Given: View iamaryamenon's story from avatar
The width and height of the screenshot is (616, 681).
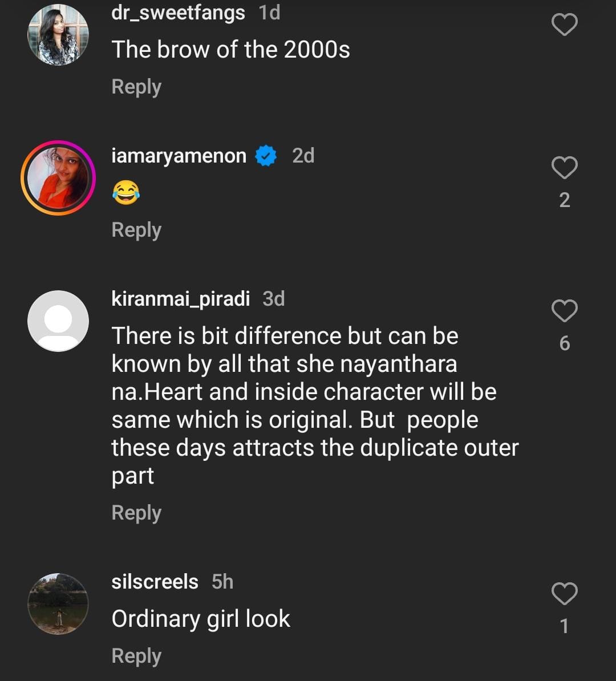Looking at the screenshot, I should coord(58,178).
